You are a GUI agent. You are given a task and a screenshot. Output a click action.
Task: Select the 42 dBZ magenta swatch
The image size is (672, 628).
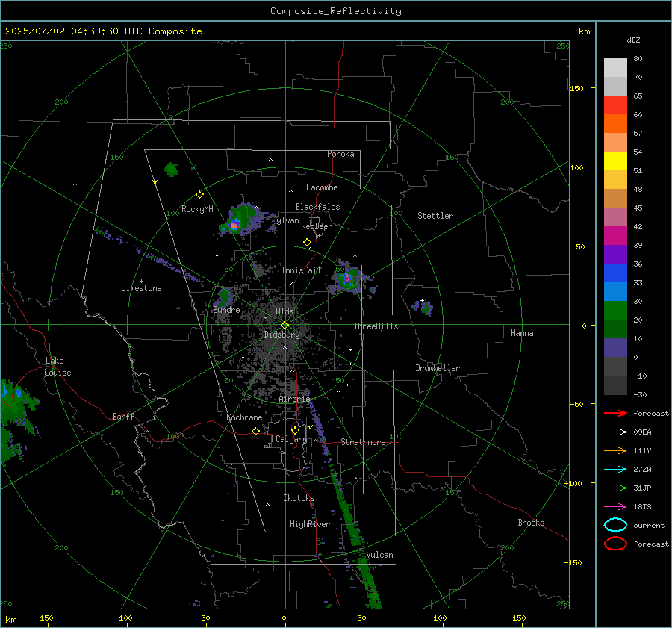pos(615,236)
